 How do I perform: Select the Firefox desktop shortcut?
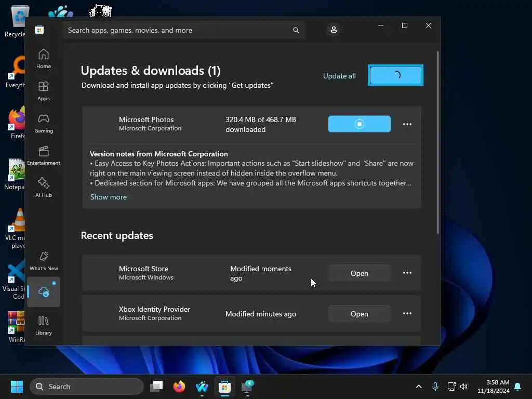click(17, 123)
